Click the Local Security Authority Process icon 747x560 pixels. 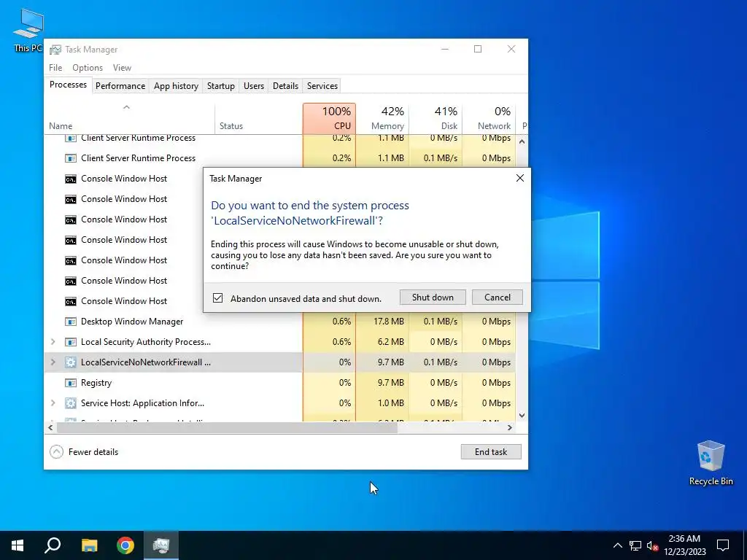point(71,343)
